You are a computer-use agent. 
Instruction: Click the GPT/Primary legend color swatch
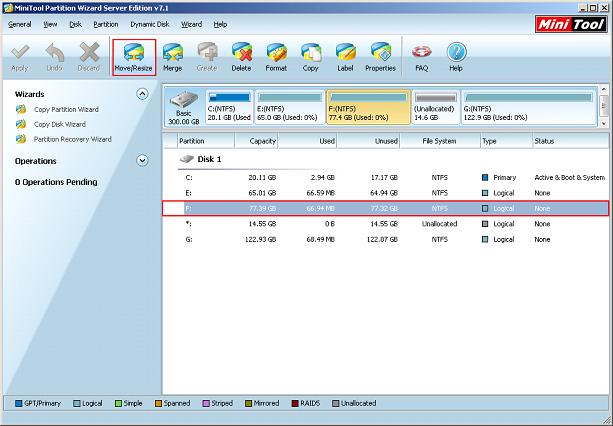click(18, 403)
